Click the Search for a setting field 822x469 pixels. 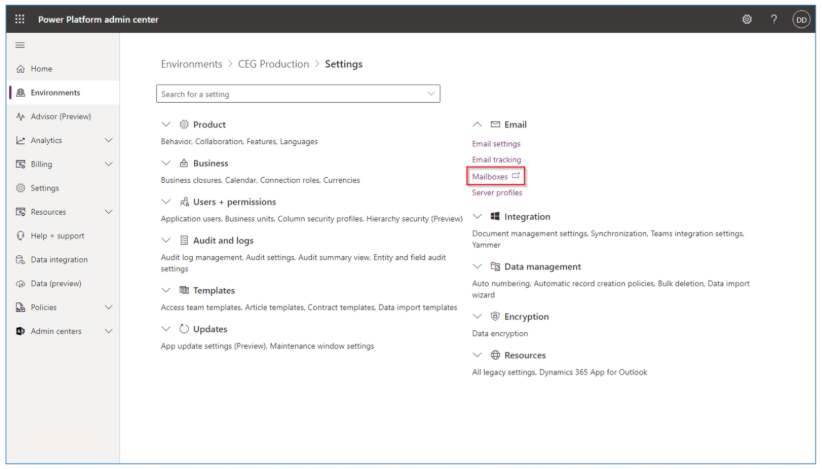[x=290, y=94]
